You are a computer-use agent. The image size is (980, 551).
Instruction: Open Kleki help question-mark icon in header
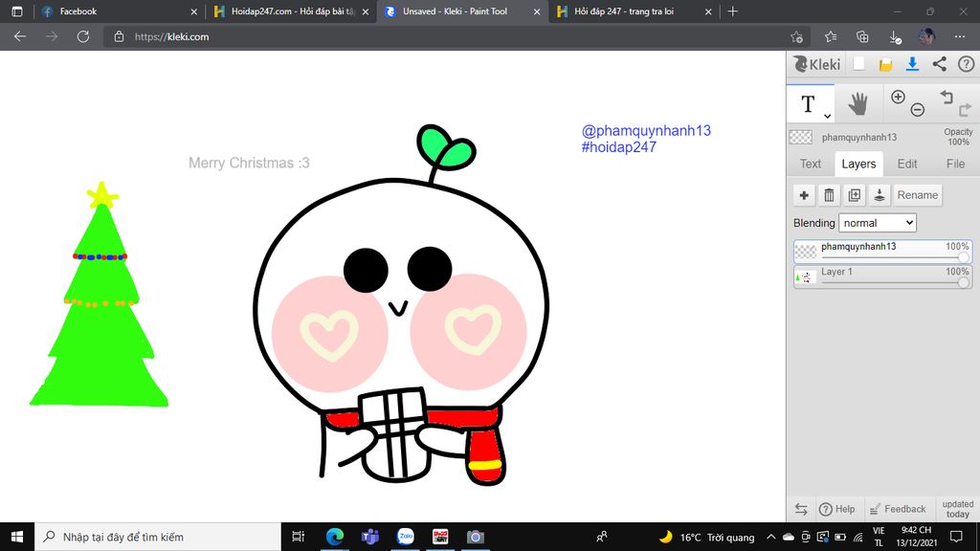coord(966,64)
